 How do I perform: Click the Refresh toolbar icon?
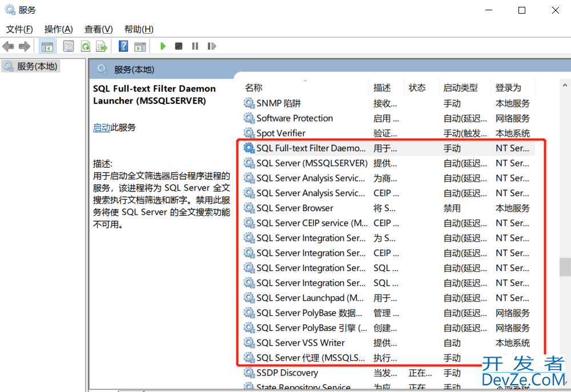(x=86, y=46)
